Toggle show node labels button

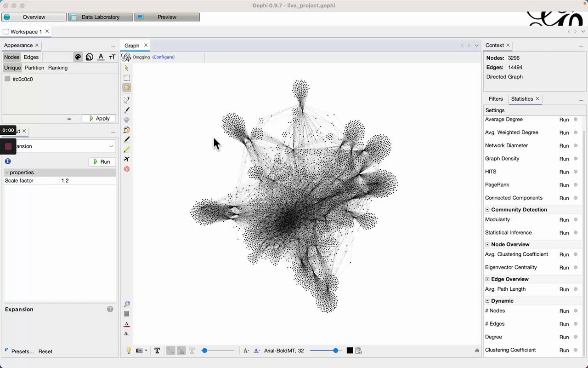click(157, 351)
